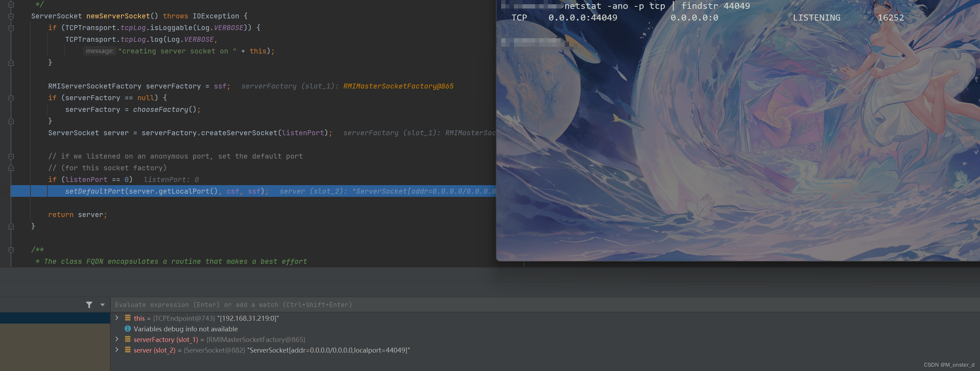Viewport: 980px width, 371px height.
Task: Click 'if (listenPort == 0)' condition
Action: pyautogui.click(x=90, y=179)
